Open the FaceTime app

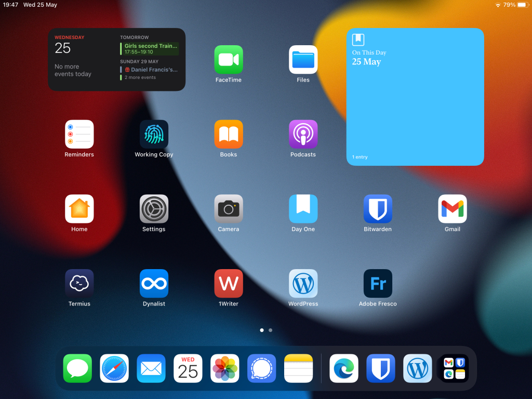coord(228,60)
